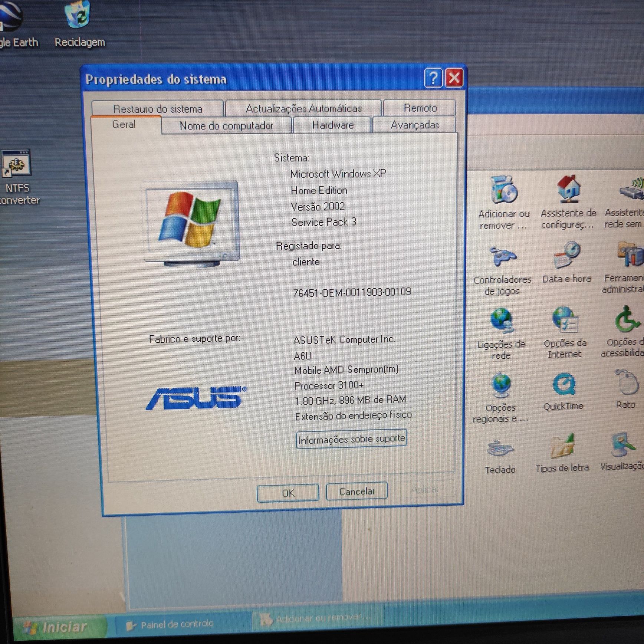Screen dimensions: 644x644
Task: Click the Service Pack 3 text
Action: click(323, 222)
